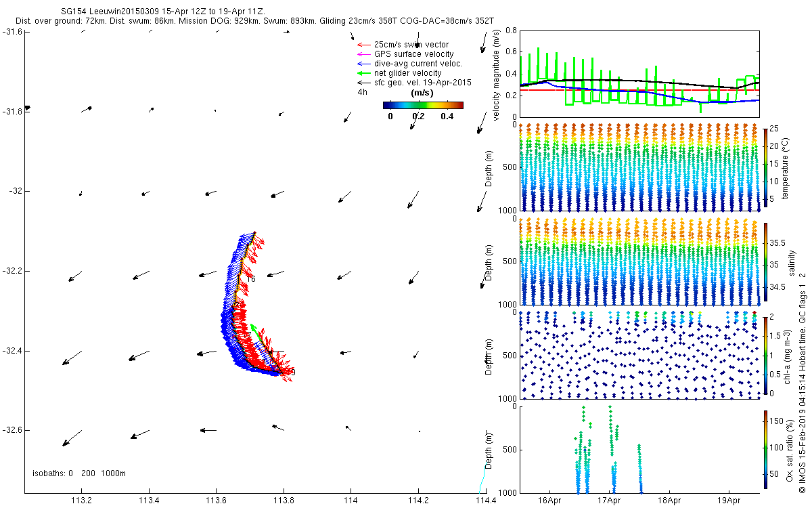This screenshot has height=508, width=812.
Task: Click longitude tick '114.4' on map axis
Action: point(486,501)
